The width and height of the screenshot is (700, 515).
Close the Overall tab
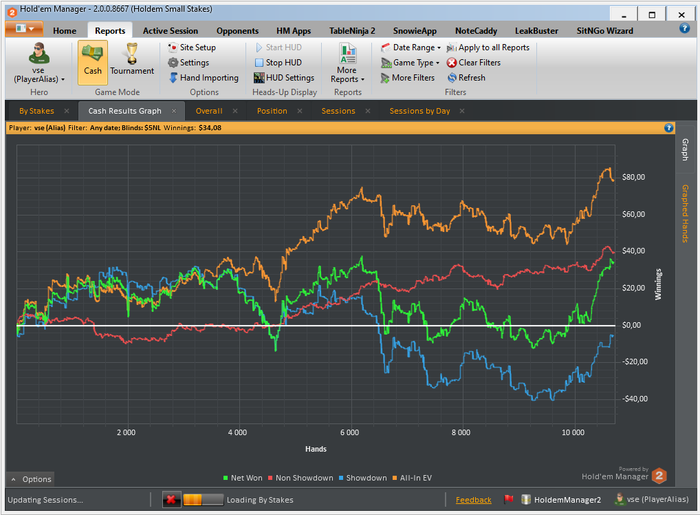[235, 111]
